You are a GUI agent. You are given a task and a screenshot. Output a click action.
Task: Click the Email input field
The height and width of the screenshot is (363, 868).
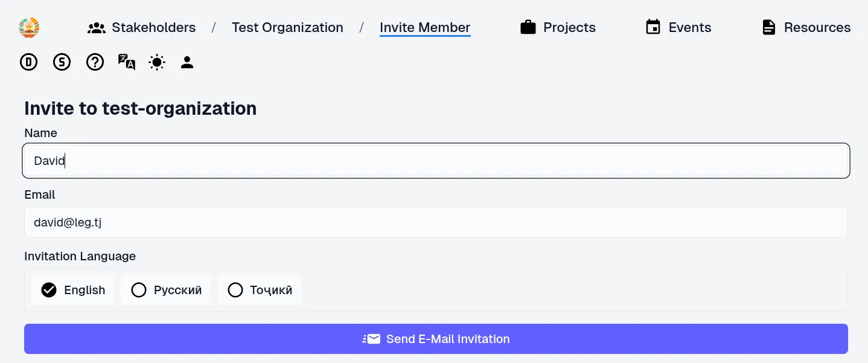coord(436,222)
